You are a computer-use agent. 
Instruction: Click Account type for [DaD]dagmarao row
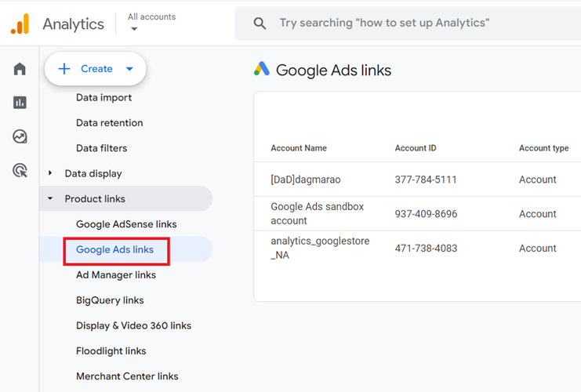[537, 180]
